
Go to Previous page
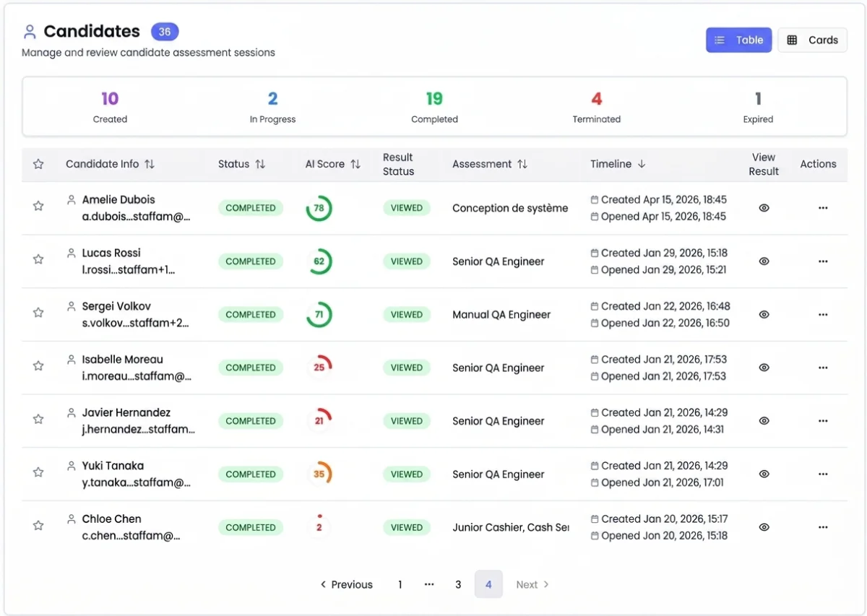point(346,584)
